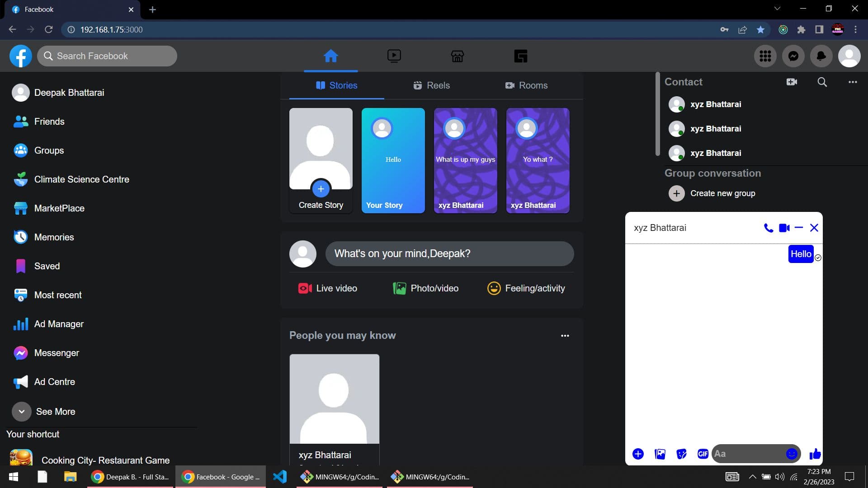Click Create new group plus button

(676, 193)
